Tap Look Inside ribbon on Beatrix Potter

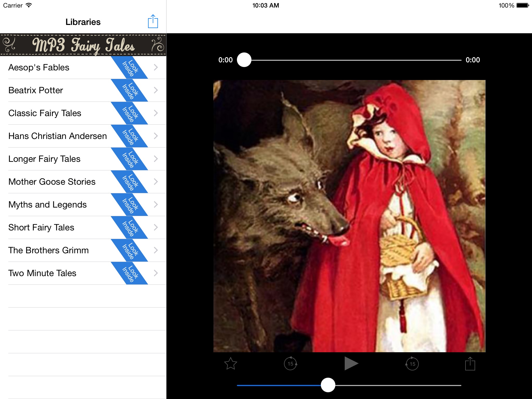coord(130,90)
